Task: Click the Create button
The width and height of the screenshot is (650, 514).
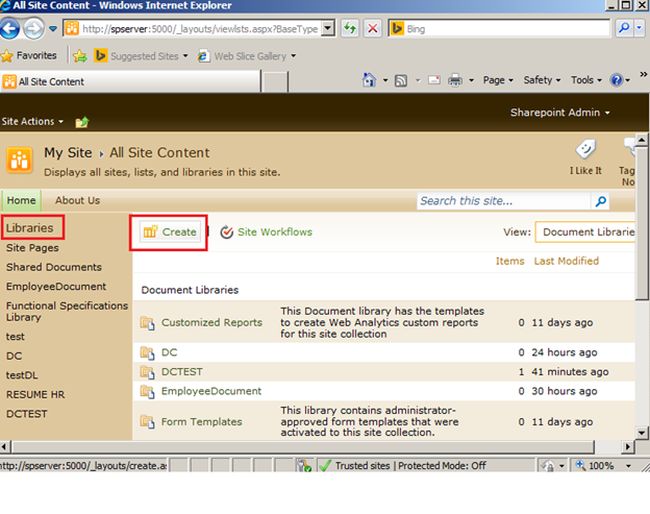Action: coord(170,232)
